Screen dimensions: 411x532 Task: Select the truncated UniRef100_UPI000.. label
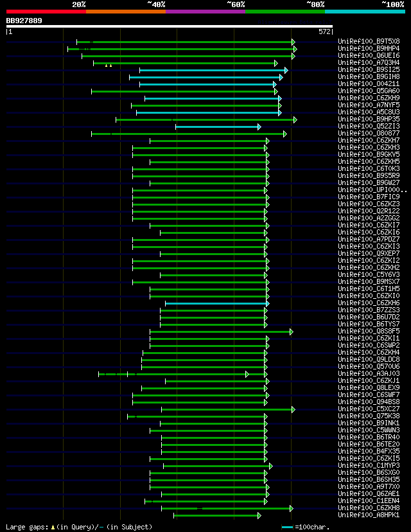[372, 190]
